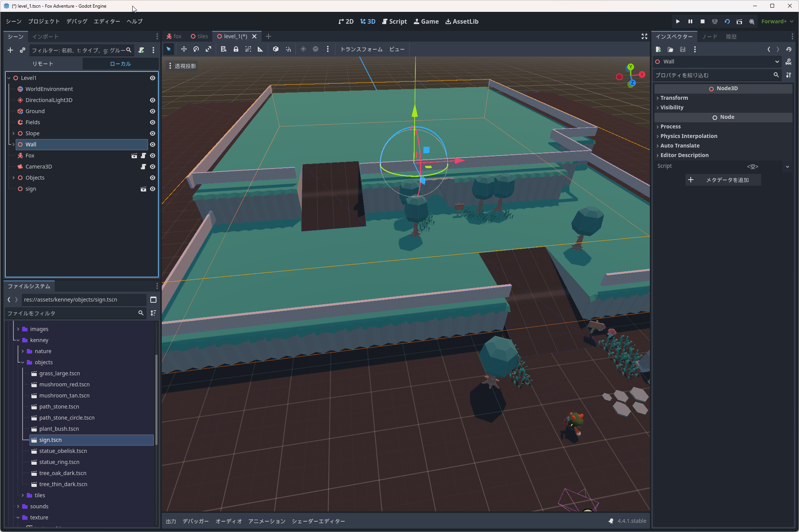Select the Rotate mode tool icon
799x532 pixels.
click(x=196, y=49)
